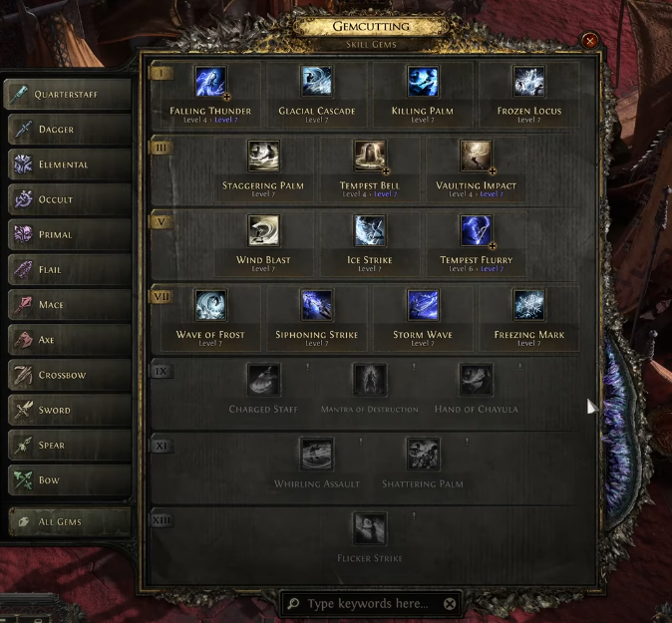Pick the Freezing Mark gem icon

tap(528, 305)
